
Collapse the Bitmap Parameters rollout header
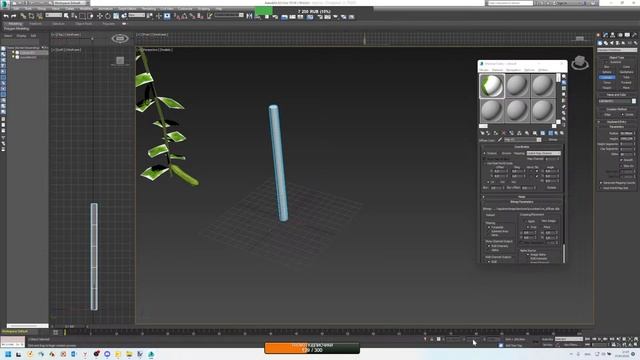point(522,202)
